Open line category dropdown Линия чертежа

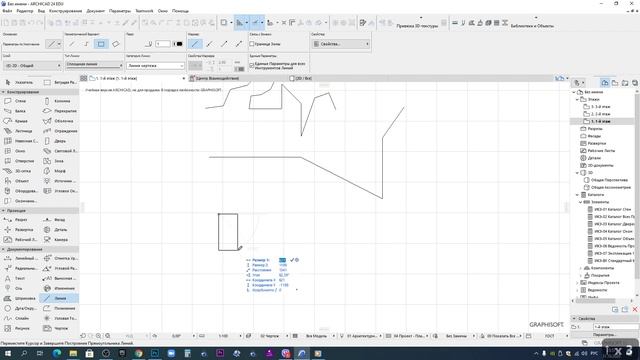coord(155,65)
